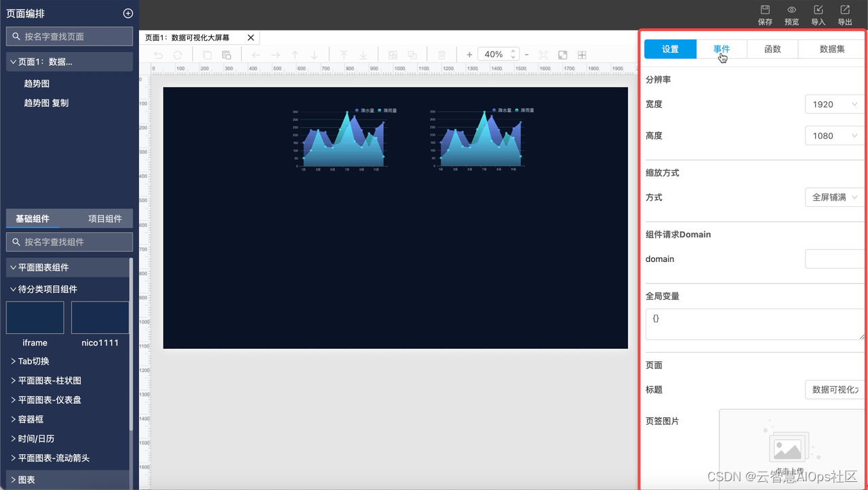Click the 页签图片 upload box

pyautogui.click(x=791, y=448)
